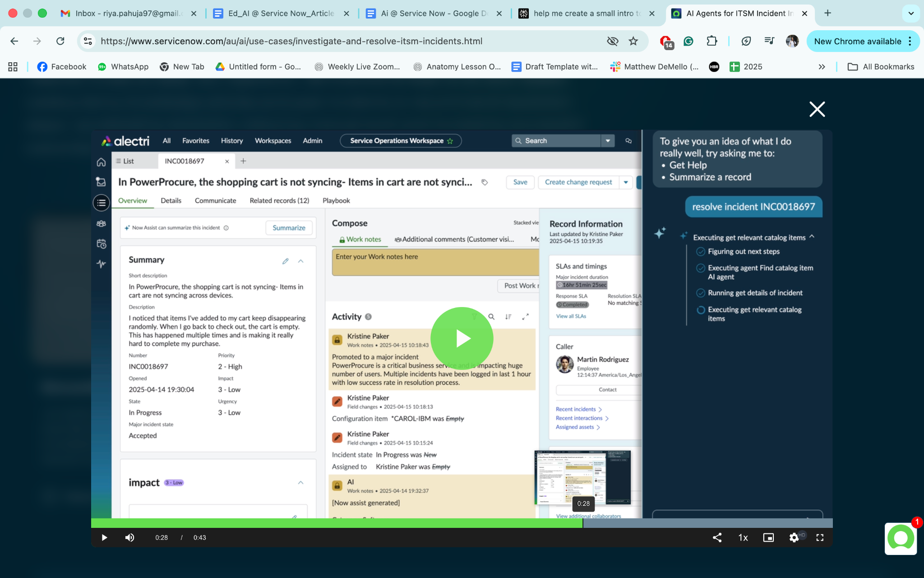Viewport: 924px width, 578px height.
Task: Open the Matthew DeMello Slack bookmark
Action: click(654, 67)
